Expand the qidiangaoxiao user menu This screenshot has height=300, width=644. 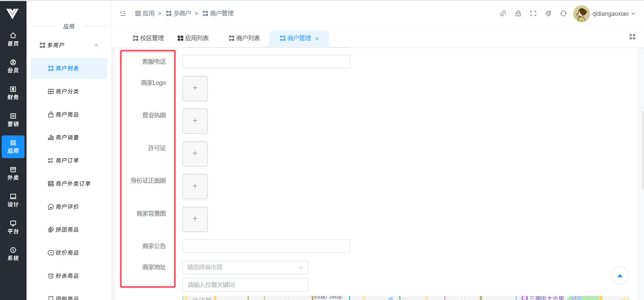click(x=613, y=14)
